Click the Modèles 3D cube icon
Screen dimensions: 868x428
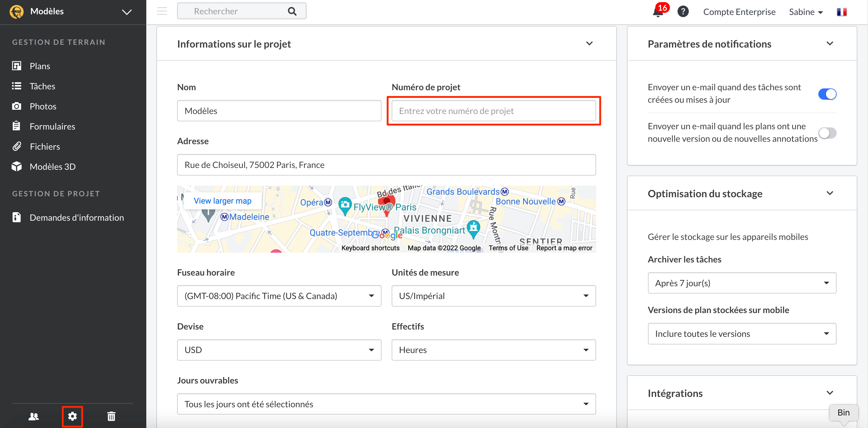pos(16,166)
